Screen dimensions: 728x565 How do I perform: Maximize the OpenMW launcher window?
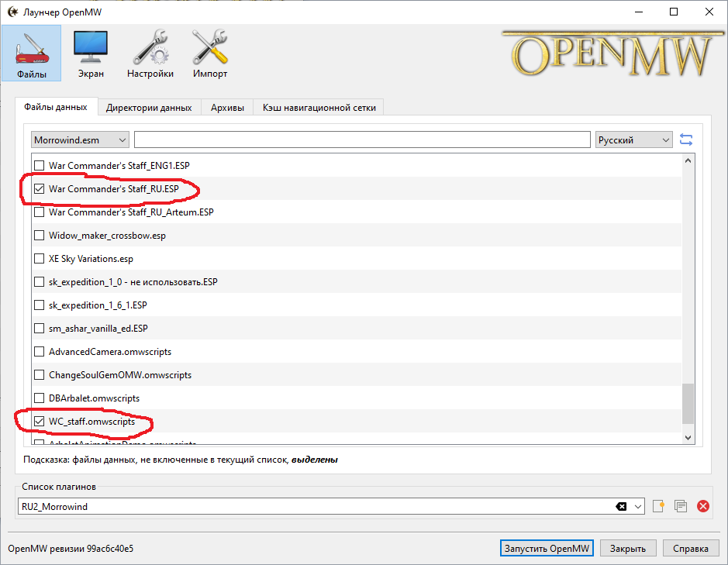(674, 12)
